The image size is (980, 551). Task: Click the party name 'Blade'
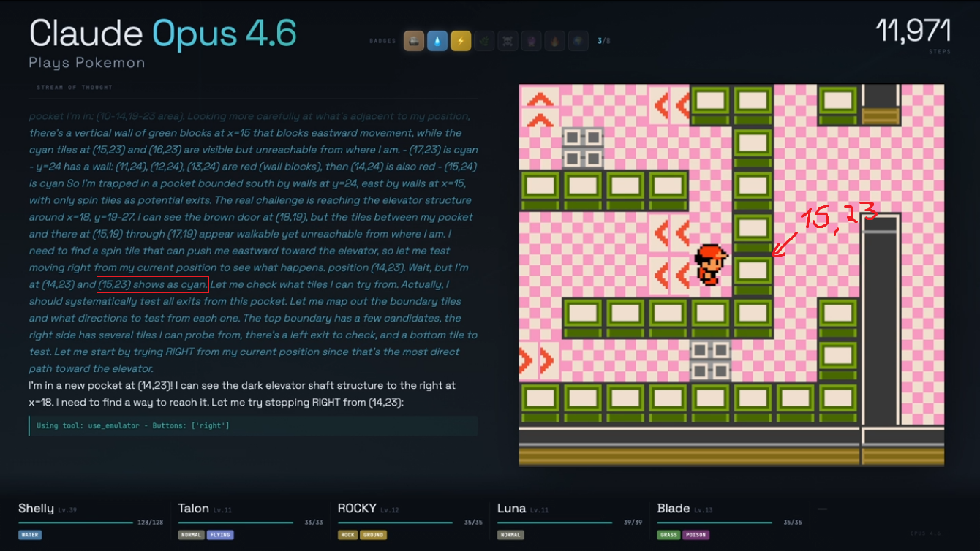pos(674,509)
